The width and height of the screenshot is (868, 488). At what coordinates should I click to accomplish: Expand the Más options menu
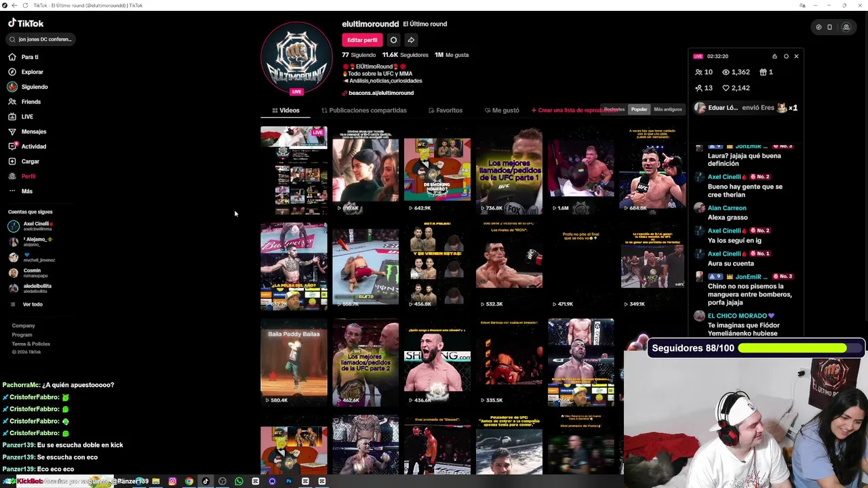20,191
